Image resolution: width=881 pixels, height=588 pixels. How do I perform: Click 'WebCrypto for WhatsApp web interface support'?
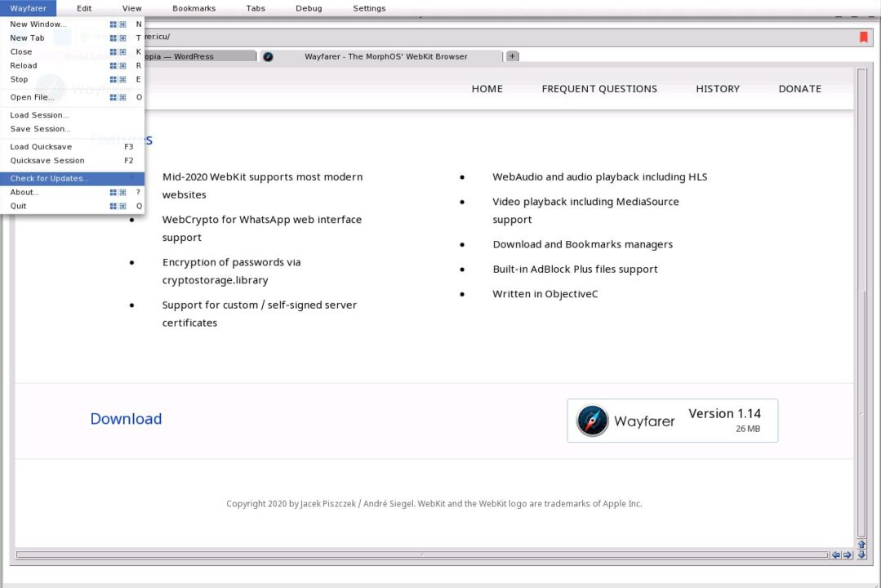262,228
